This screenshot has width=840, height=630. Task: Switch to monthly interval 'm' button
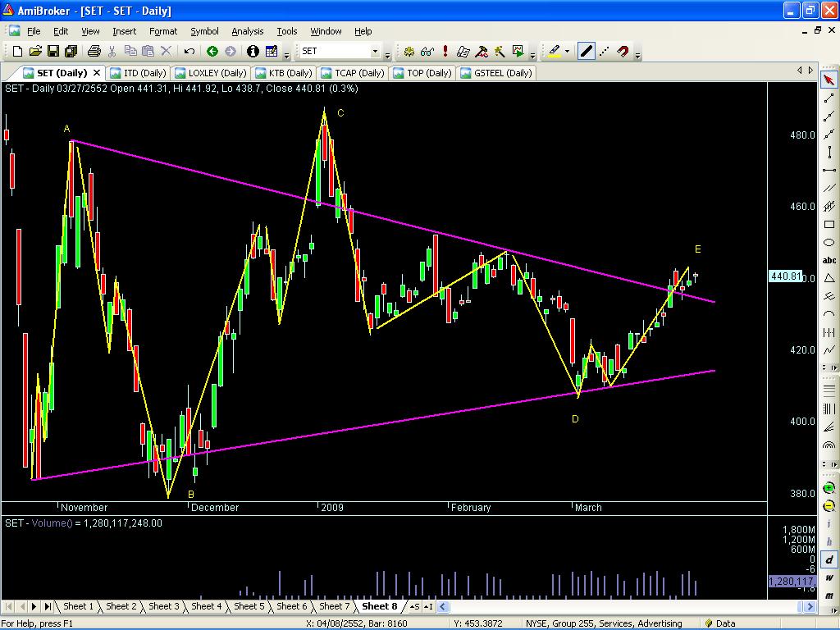(829, 595)
